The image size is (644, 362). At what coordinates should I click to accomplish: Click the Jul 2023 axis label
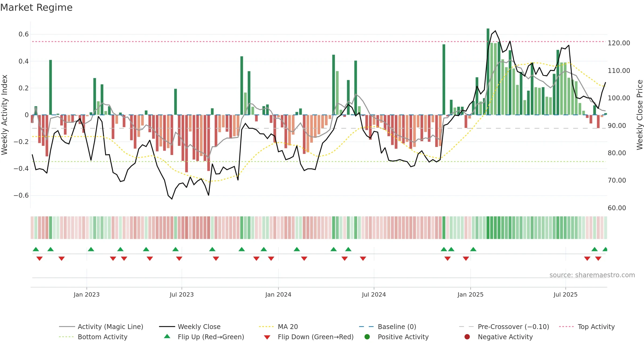coord(182,294)
